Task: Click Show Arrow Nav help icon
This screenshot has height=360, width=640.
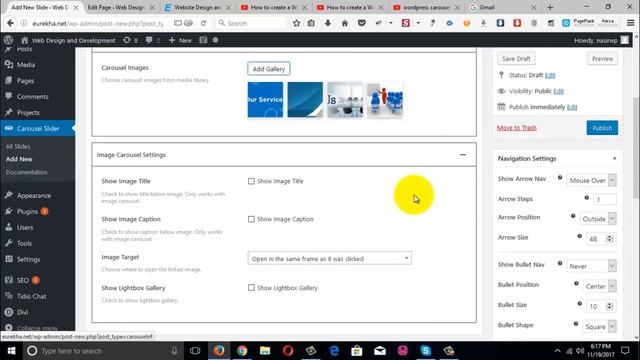Action: coord(560,178)
